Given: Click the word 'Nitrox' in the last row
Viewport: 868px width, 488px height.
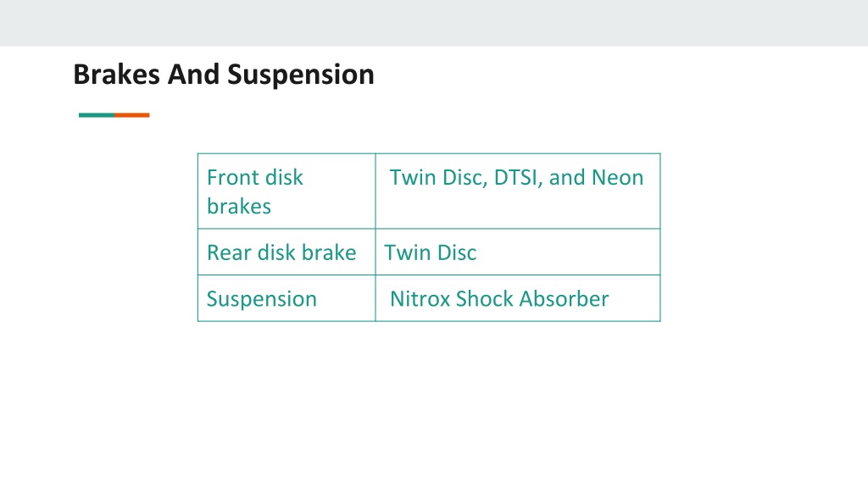Looking at the screenshot, I should coord(420,299).
